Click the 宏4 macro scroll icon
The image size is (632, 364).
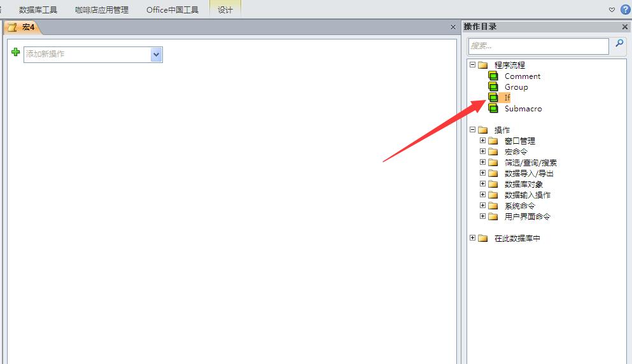pyautogui.click(x=13, y=27)
